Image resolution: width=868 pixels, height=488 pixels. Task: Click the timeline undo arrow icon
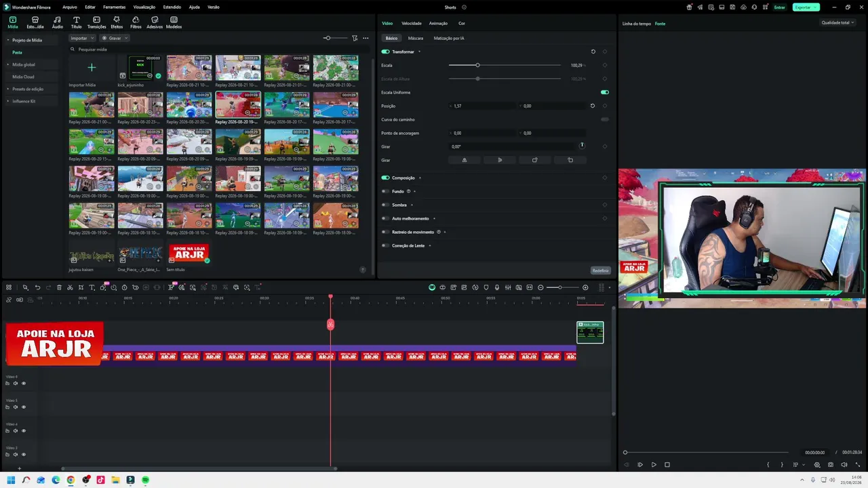click(37, 287)
